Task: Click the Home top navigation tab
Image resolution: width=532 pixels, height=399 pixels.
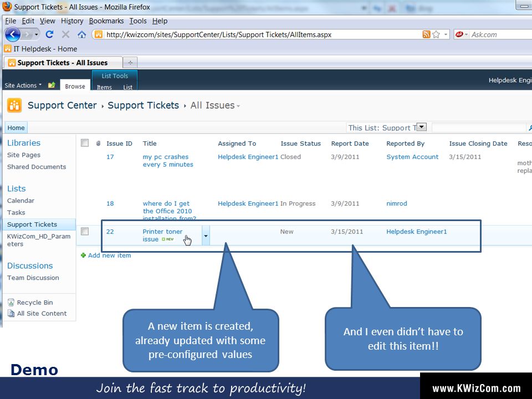Action: [16, 127]
